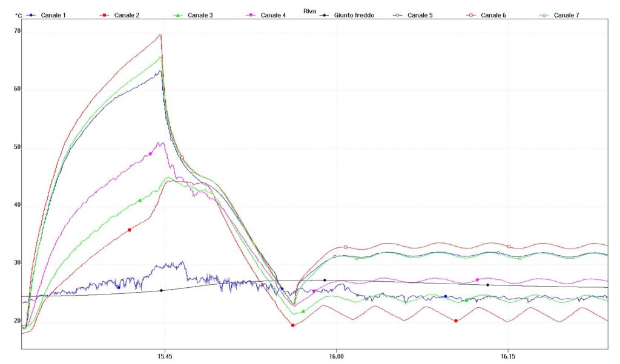
Task: Click the 16.15 time axis label
Action: (507, 357)
